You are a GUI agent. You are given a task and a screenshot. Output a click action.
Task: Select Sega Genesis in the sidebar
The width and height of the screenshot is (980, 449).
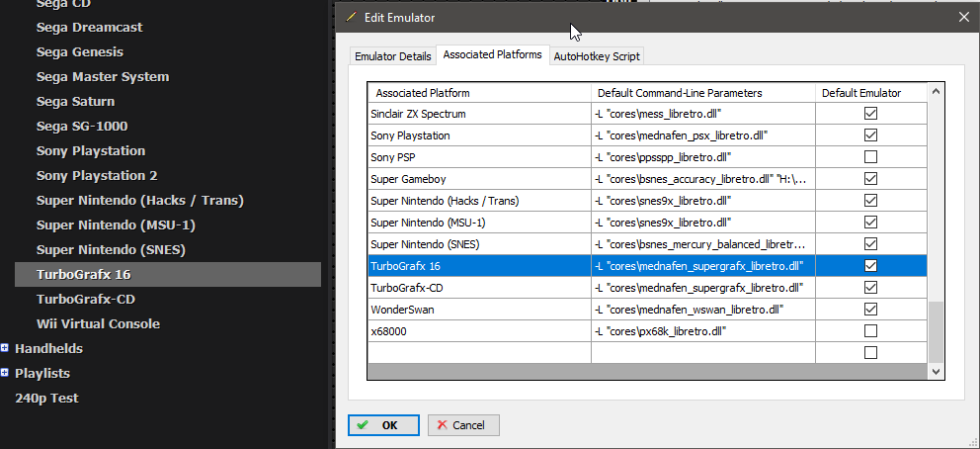(80, 51)
